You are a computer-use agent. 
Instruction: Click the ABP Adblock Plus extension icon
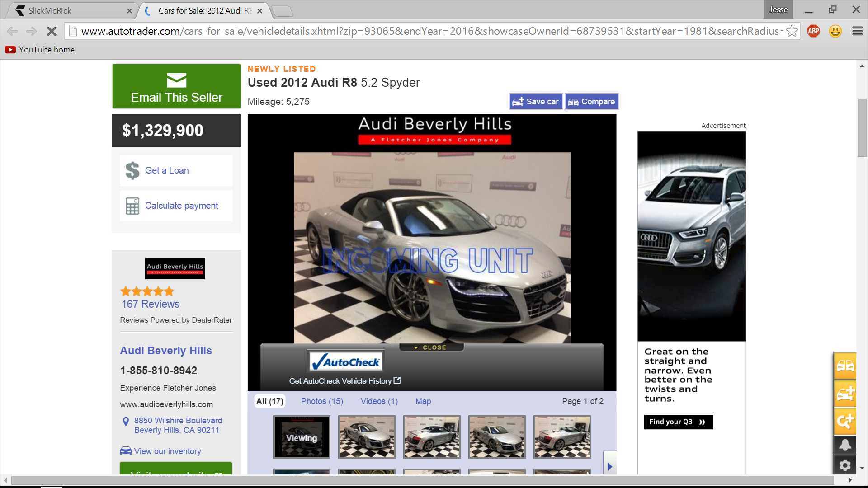813,31
